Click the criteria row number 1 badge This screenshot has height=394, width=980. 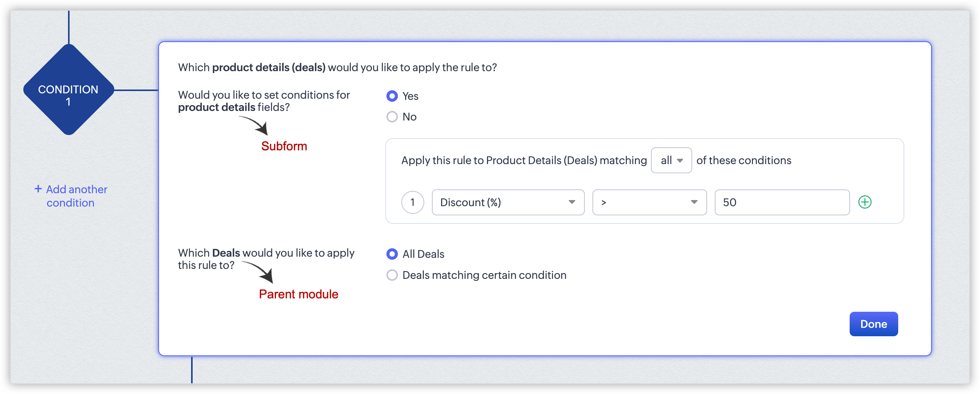click(x=412, y=202)
